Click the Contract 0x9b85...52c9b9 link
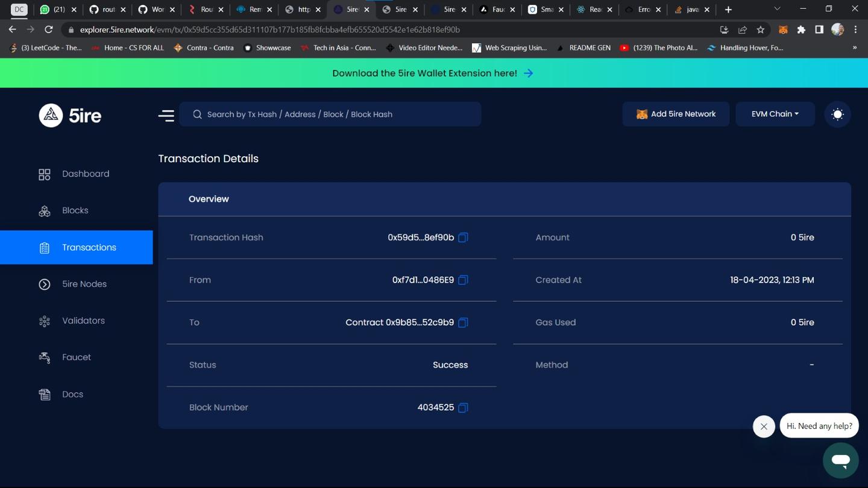 [400, 322]
